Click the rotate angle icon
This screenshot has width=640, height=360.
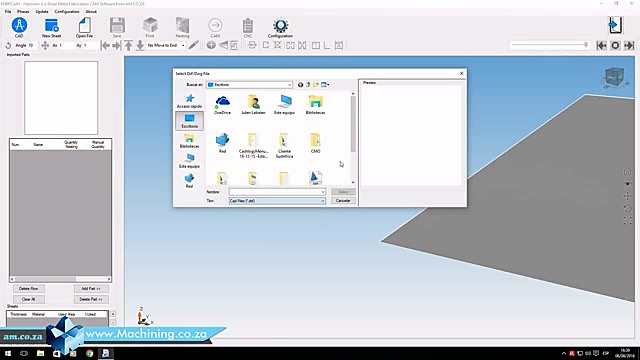8,45
